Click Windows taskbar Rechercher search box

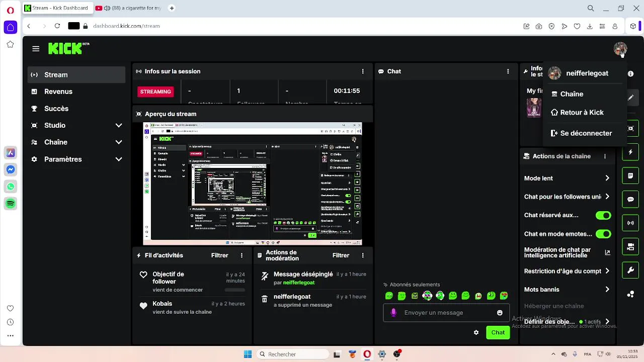point(292,354)
